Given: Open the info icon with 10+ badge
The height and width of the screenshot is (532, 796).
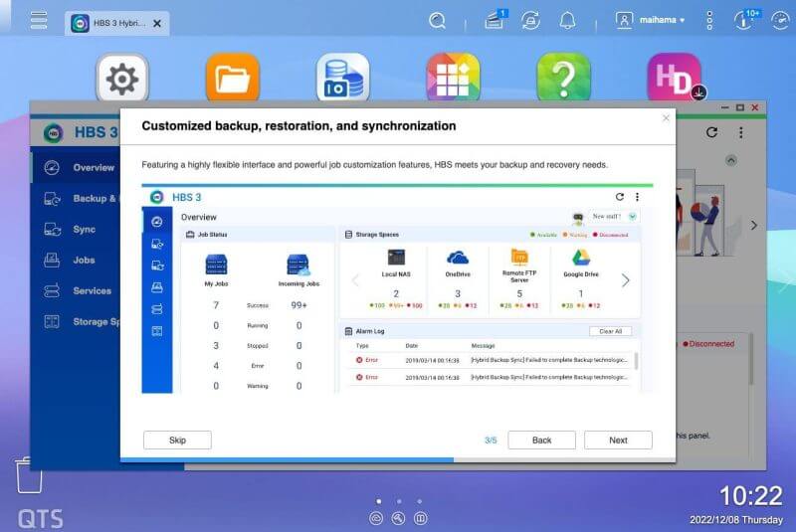Looking at the screenshot, I should (745, 20).
